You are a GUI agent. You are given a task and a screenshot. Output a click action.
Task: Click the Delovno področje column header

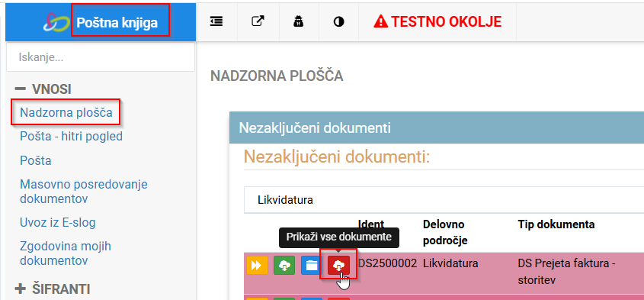pos(445,233)
